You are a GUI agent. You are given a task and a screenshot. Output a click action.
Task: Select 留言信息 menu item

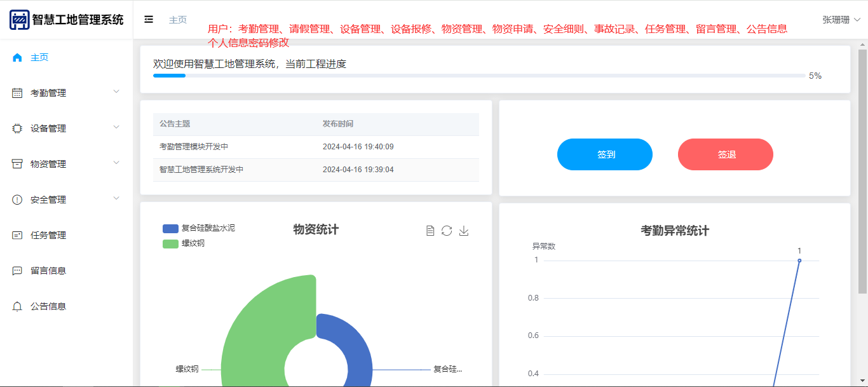48,271
